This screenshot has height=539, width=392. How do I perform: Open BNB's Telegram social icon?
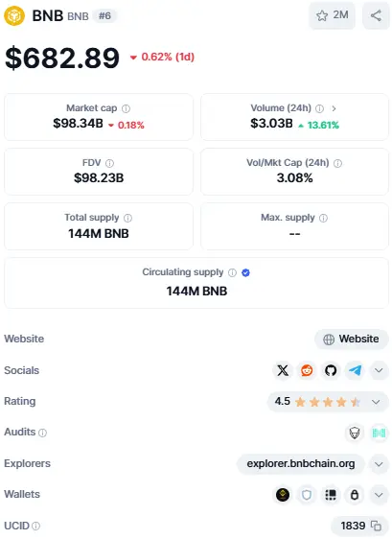[355, 370]
